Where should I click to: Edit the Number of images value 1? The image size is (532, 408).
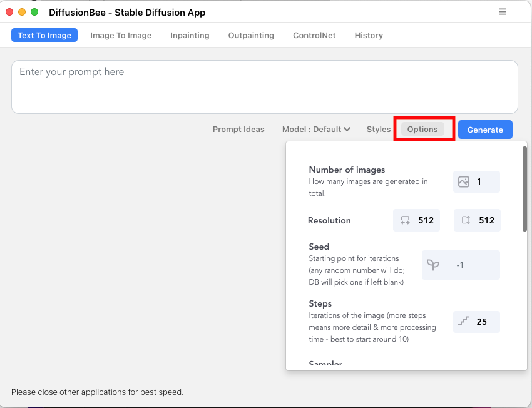point(476,182)
